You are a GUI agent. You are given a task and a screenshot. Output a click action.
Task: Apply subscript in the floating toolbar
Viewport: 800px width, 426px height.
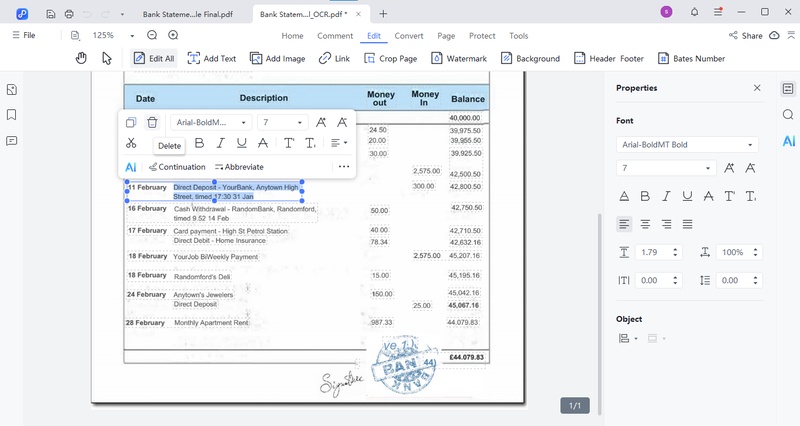coord(310,143)
